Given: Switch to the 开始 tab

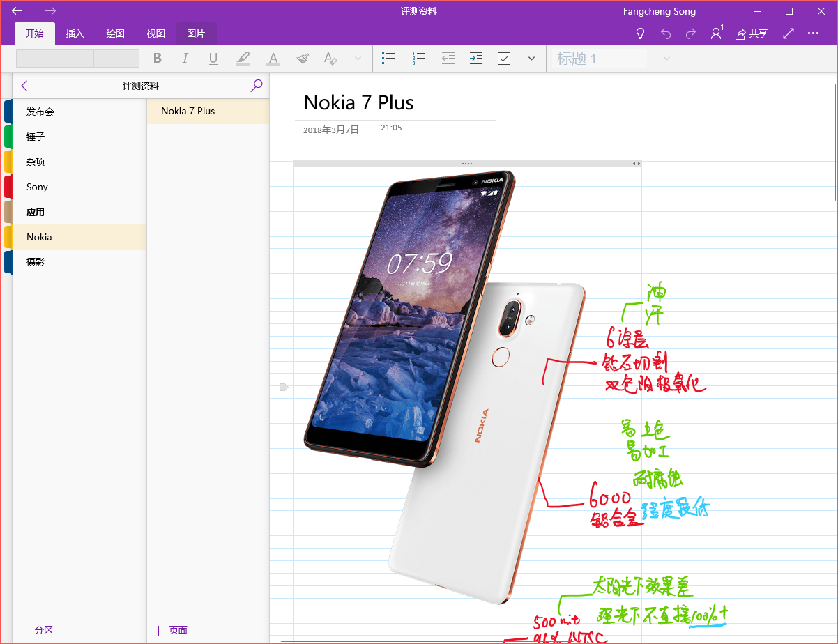Looking at the screenshot, I should [35, 33].
